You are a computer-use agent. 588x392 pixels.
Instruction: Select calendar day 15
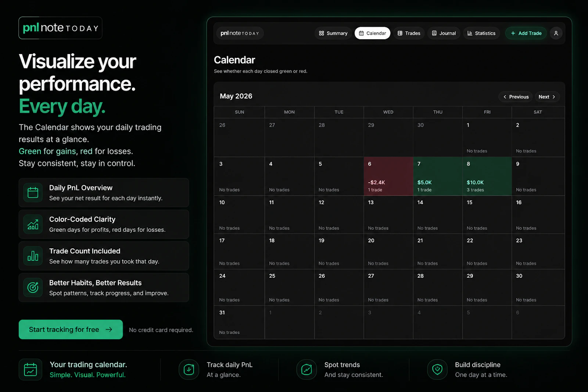[x=487, y=215]
